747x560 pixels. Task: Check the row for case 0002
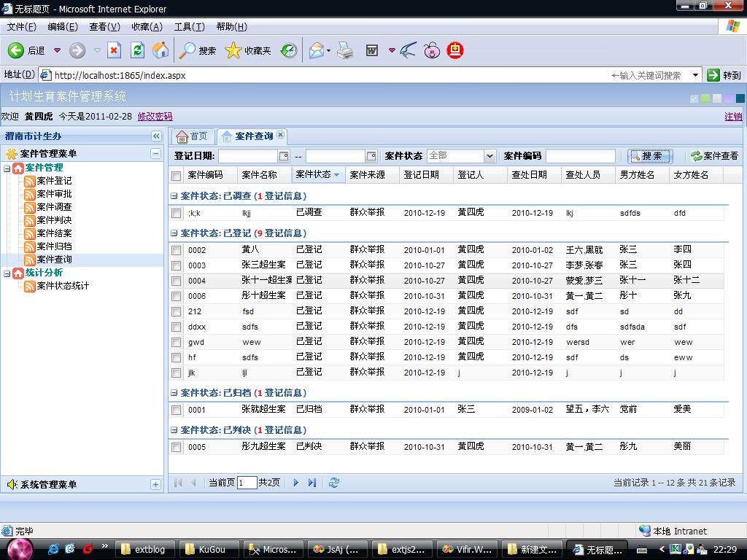point(177,250)
